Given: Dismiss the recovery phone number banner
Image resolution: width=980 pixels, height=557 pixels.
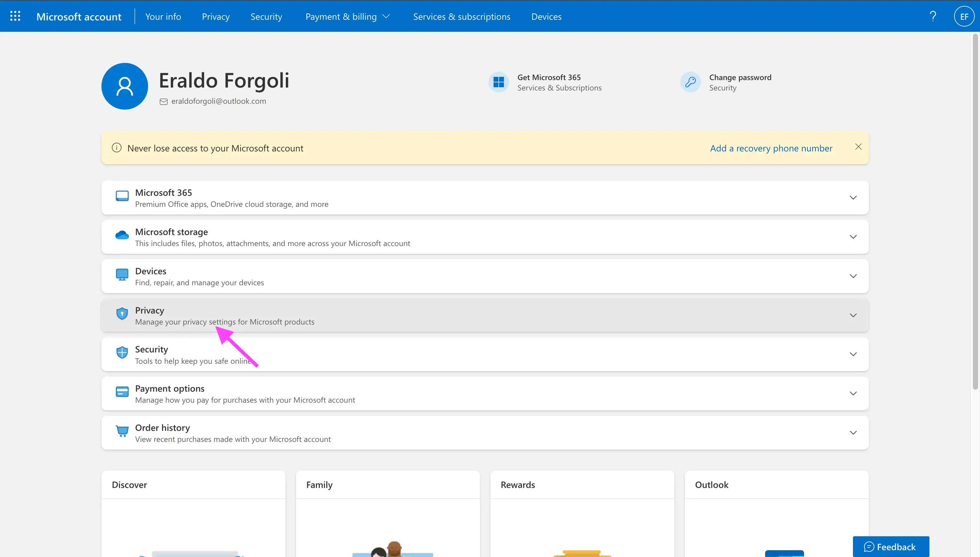Looking at the screenshot, I should 858,146.
